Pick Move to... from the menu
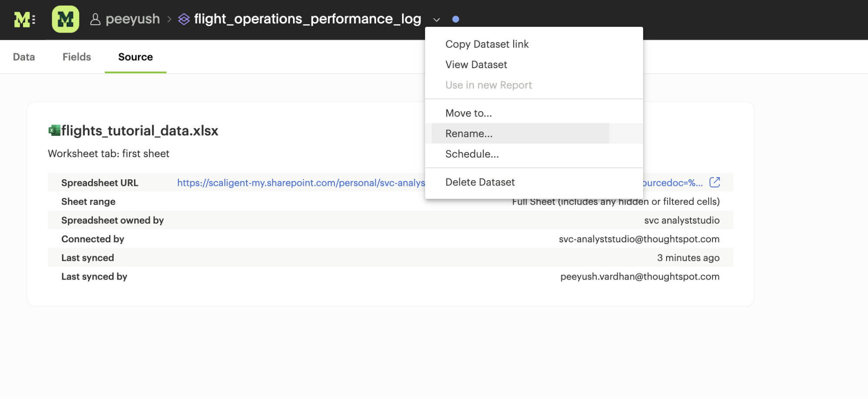 (x=469, y=113)
